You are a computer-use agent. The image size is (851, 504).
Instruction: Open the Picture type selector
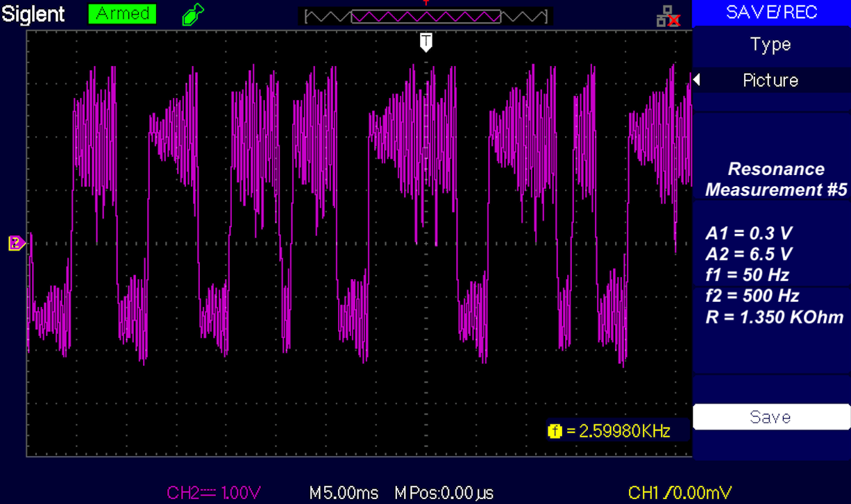coord(771,81)
